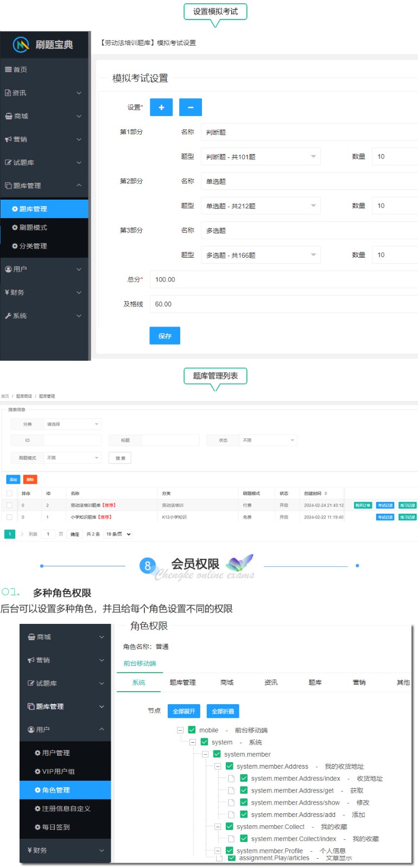Toggle the system.member checkbox
Image resolution: width=418 pixels, height=868 pixels.
[x=217, y=754]
